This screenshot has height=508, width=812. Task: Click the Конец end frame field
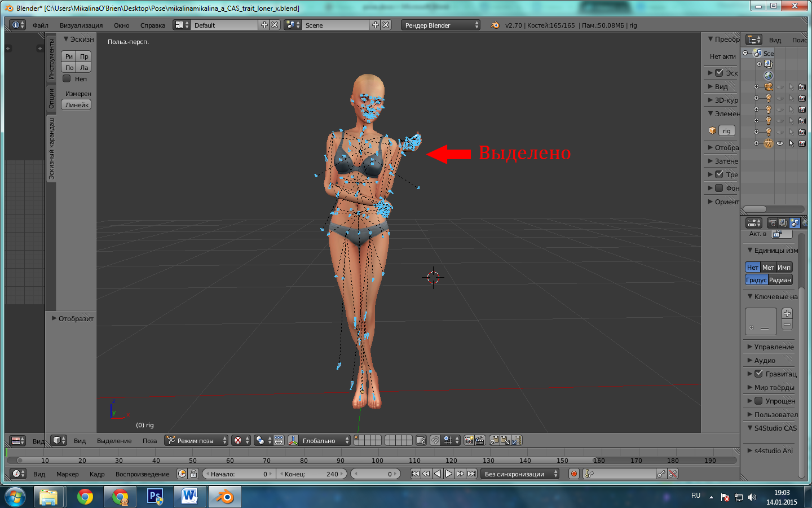(312, 474)
